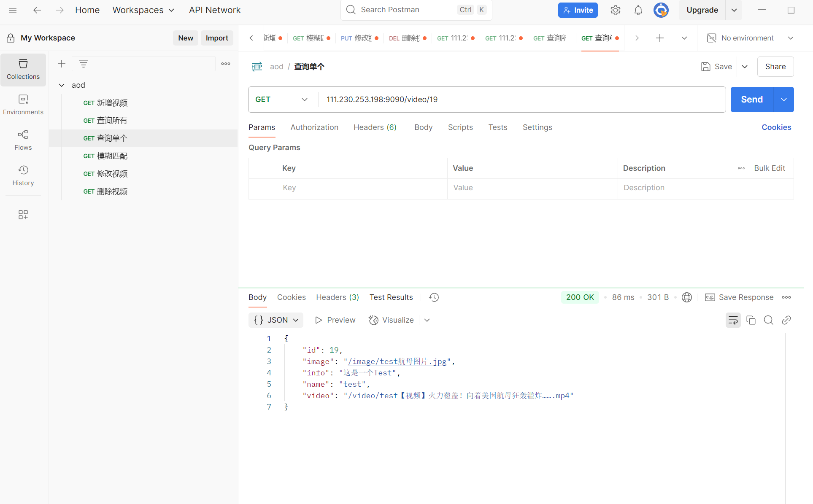Search within the response body
This screenshot has height=504, width=813.
768,320
